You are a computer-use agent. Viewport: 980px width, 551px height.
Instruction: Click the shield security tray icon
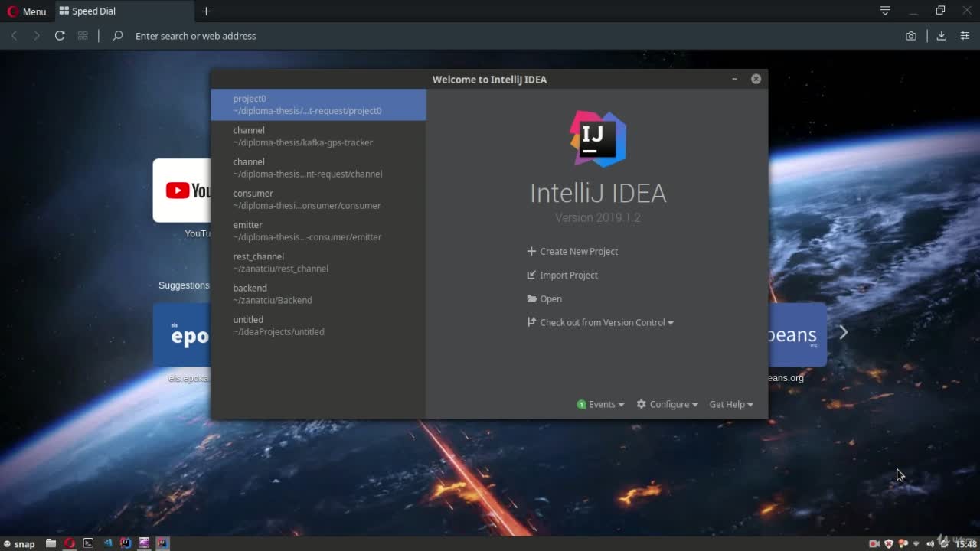point(889,544)
